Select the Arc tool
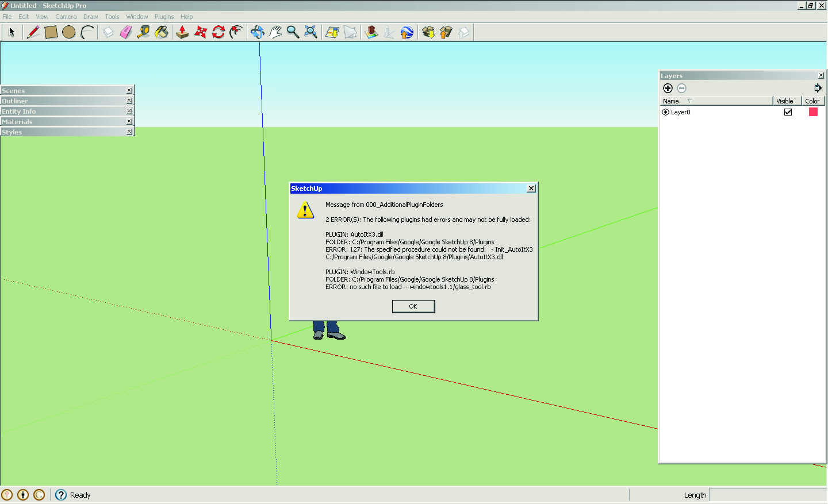828x504 pixels. click(87, 32)
